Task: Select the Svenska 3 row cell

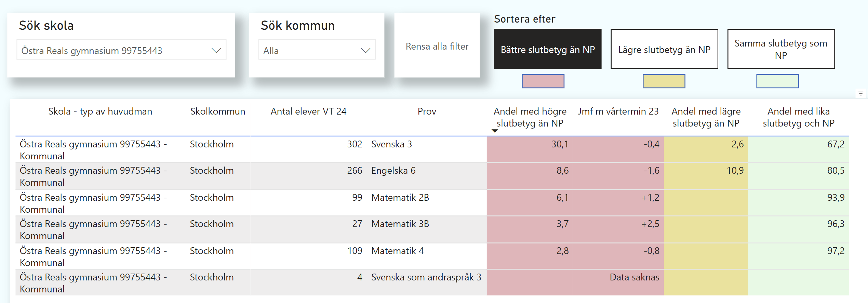Action: (x=391, y=144)
